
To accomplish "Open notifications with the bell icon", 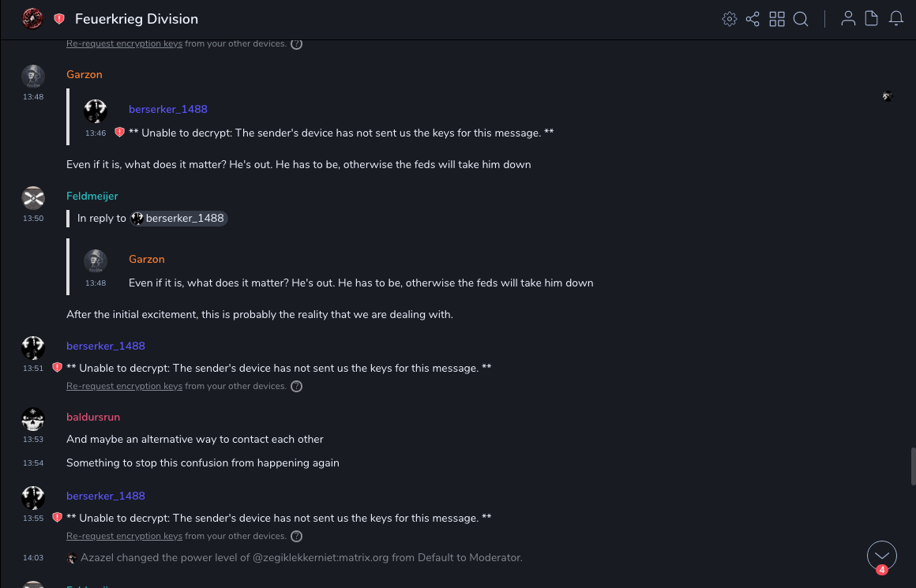I will (896, 19).
